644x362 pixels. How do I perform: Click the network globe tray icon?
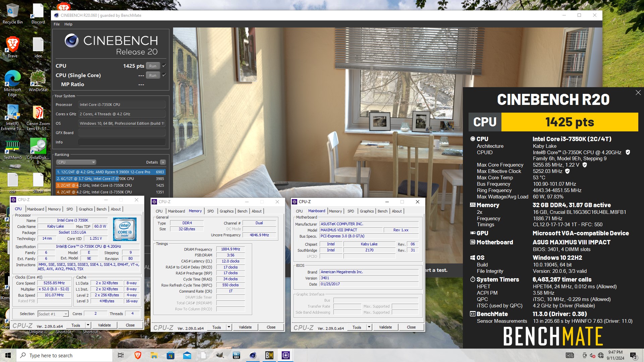601,355
